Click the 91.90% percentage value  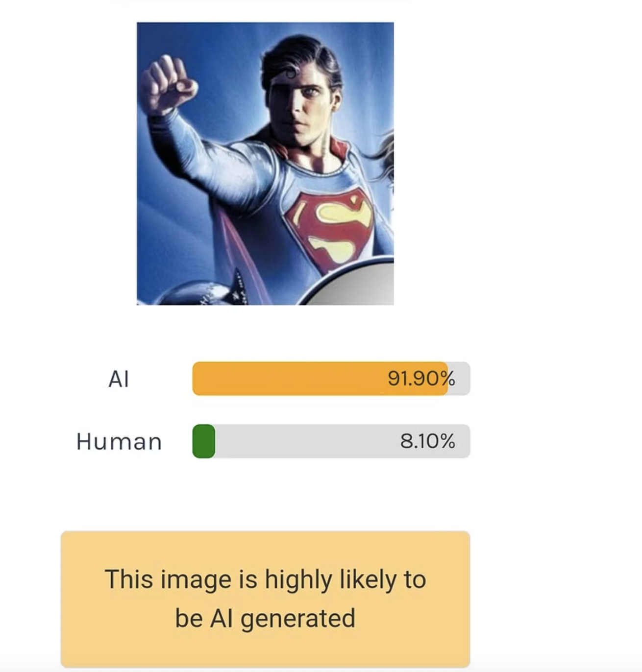click(421, 379)
